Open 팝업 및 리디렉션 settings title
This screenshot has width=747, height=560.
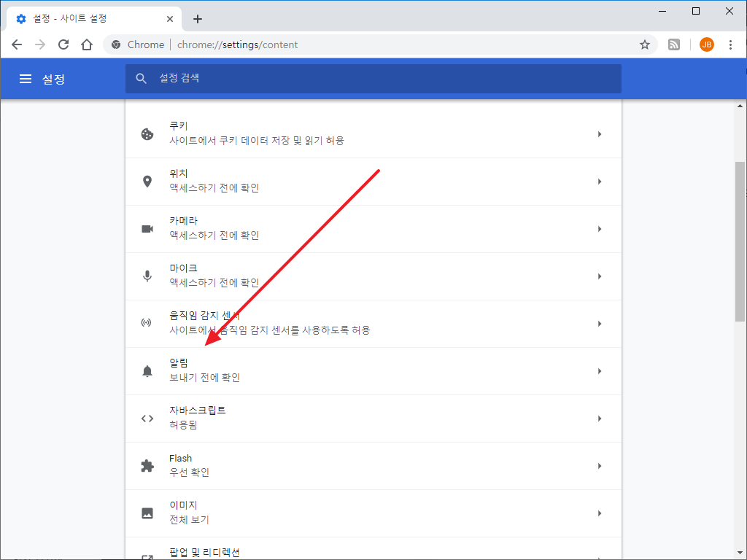click(x=205, y=553)
